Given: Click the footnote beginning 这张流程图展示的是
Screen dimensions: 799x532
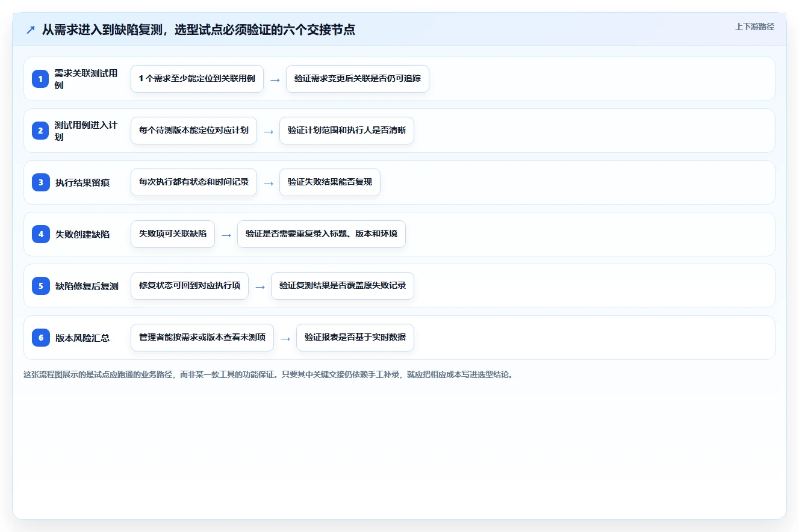Looking at the screenshot, I should pyautogui.click(x=269, y=374).
